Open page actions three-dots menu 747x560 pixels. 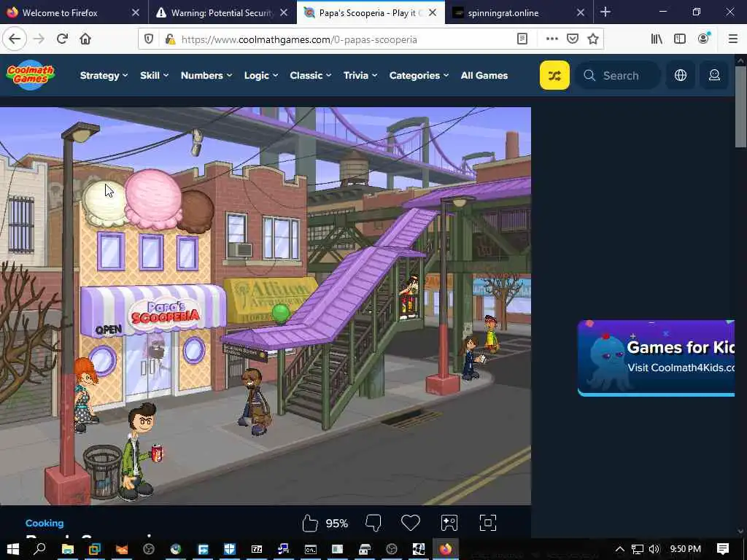(551, 39)
